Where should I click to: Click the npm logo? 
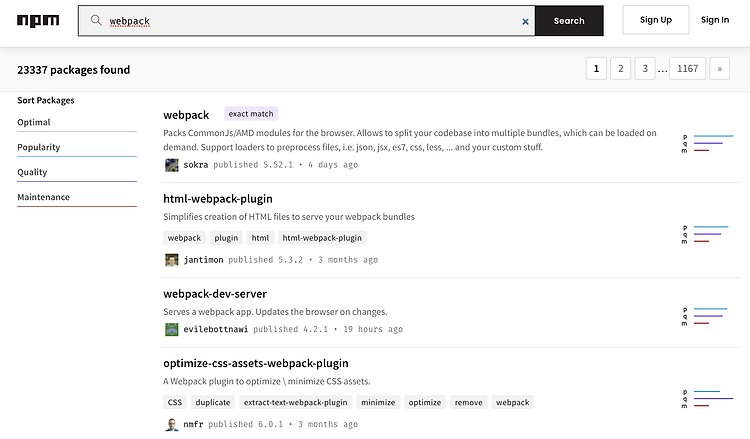tap(38, 21)
